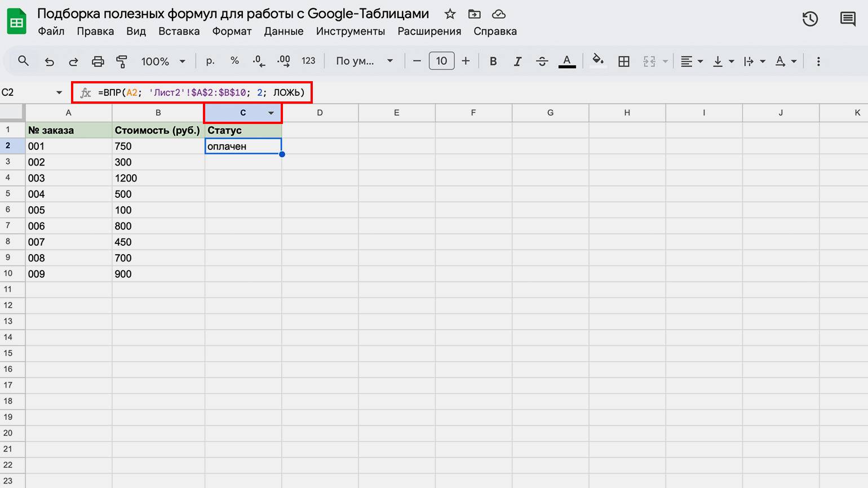Open the fill color picker
The image size is (868, 488).
click(x=598, y=61)
